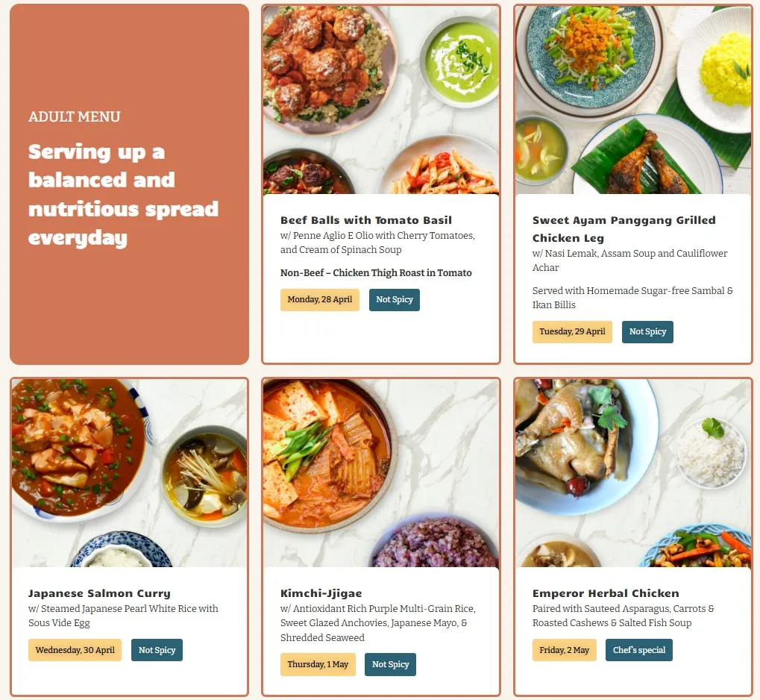Screen dimensions: 760x700
Task: Open the Sweet Ayam Panggang chicken photo
Action: 633,100
